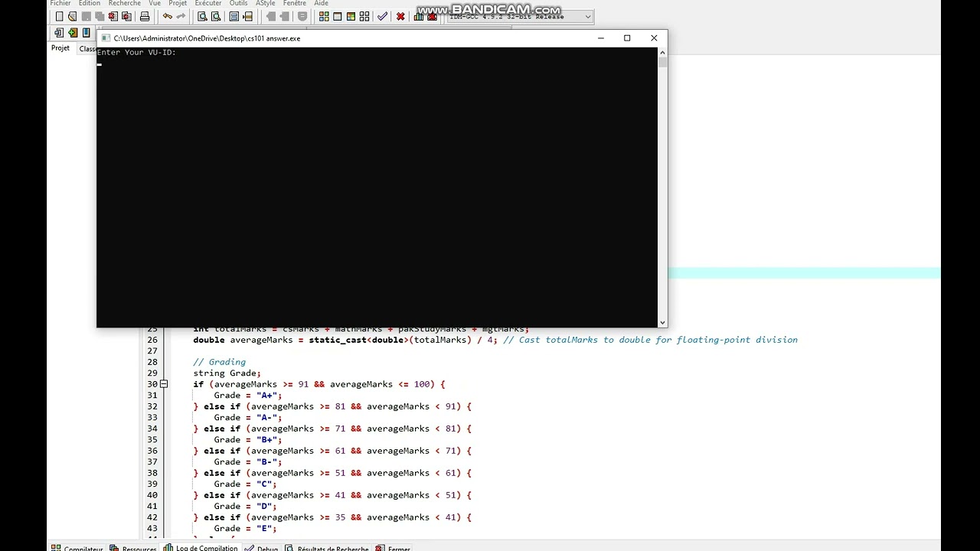Viewport: 980px width, 551px height.
Task: Open the Exécuter menu
Action: point(208,3)
